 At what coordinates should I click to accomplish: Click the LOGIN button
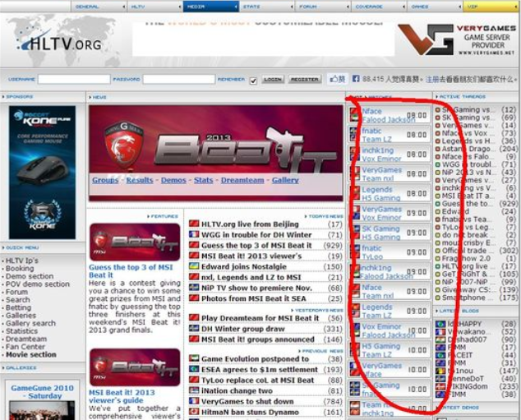273,80
